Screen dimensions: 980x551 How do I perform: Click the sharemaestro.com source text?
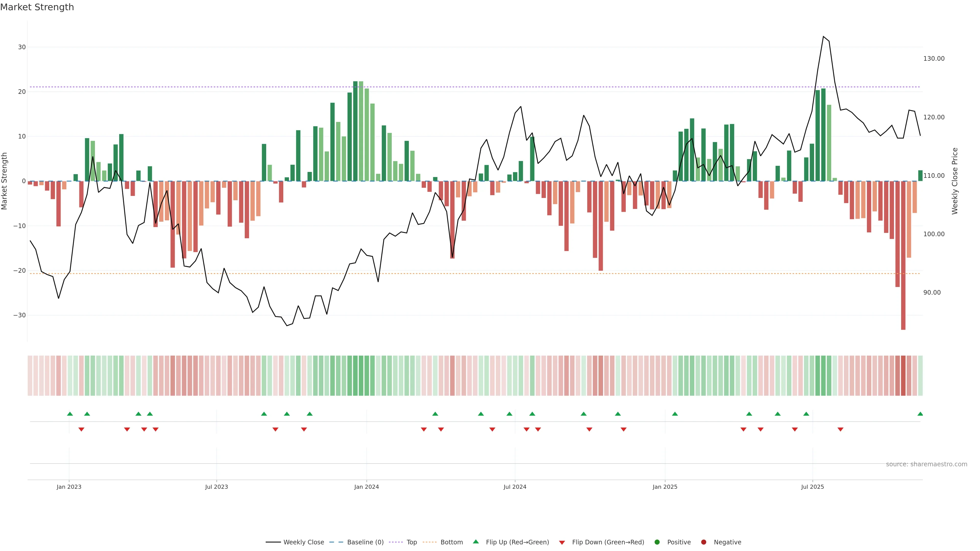tap(926, 464)
